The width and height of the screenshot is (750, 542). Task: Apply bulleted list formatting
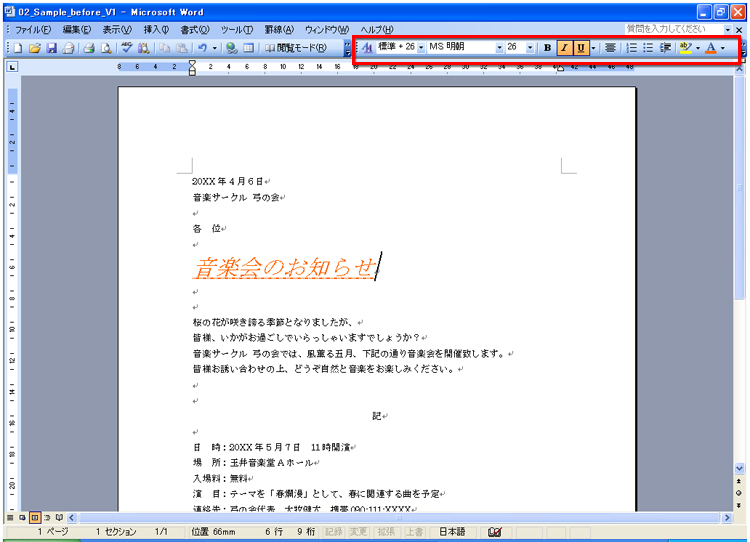click(648, 47)
